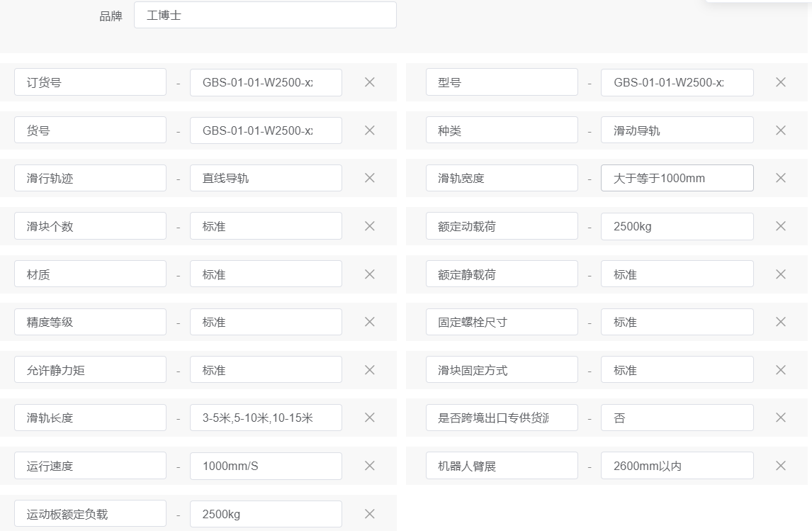This screenshot has height=531, width=812.
Task: Remove the 材质 attribute row
Action: pos(369,274)
